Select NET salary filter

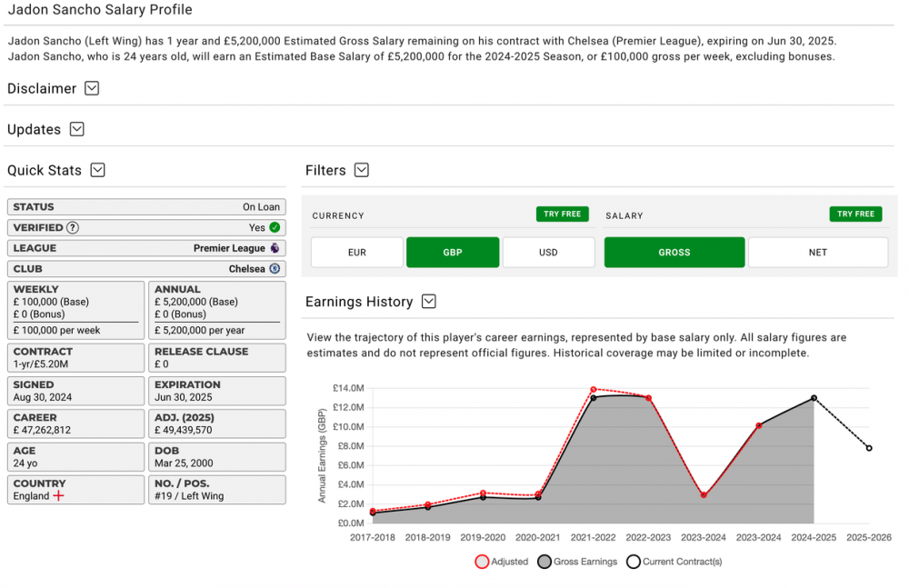pos(818,253)
